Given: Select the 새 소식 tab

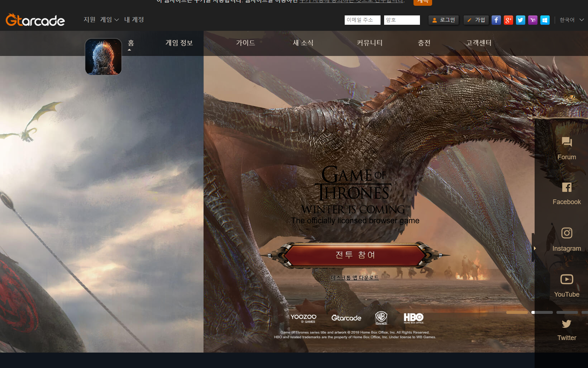Looking at the screenshot, I should (x=303, y=43).
